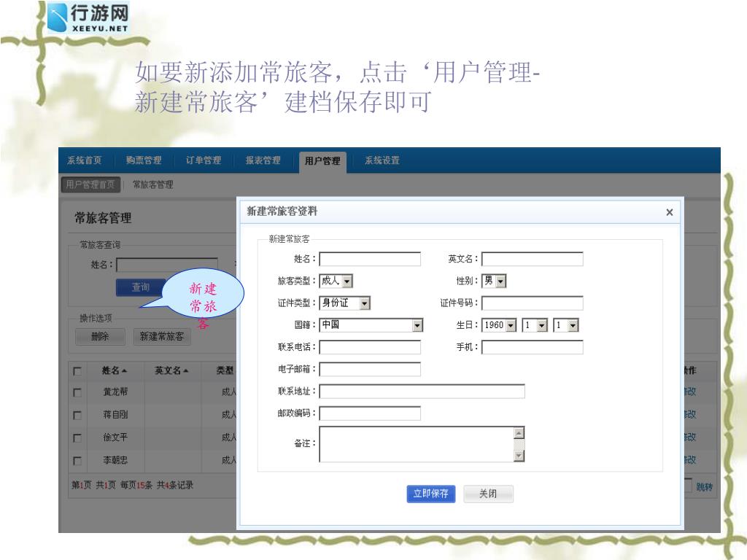
Task: Open the birthday month dropdown
Action: tap(535, 325)
